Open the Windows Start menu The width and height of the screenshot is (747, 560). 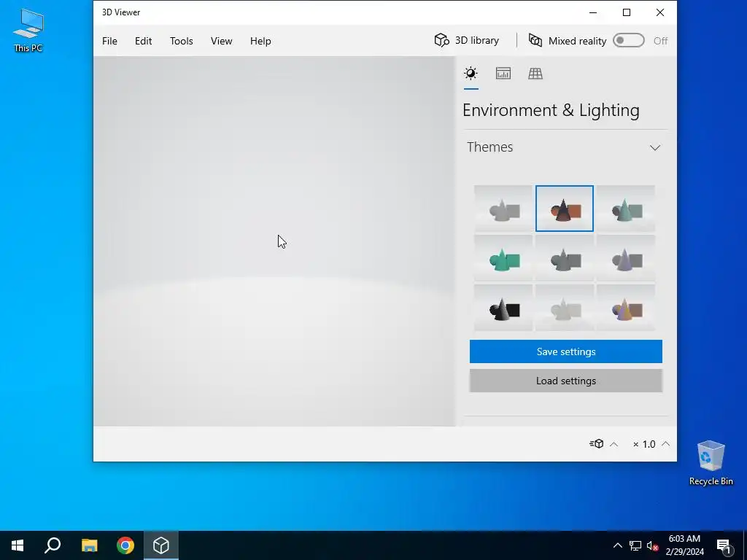coord(18,545)
